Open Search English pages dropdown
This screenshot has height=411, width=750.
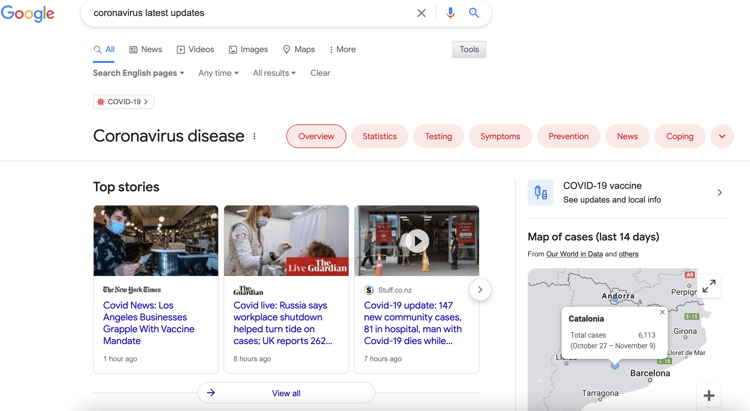tap(138, 73)
